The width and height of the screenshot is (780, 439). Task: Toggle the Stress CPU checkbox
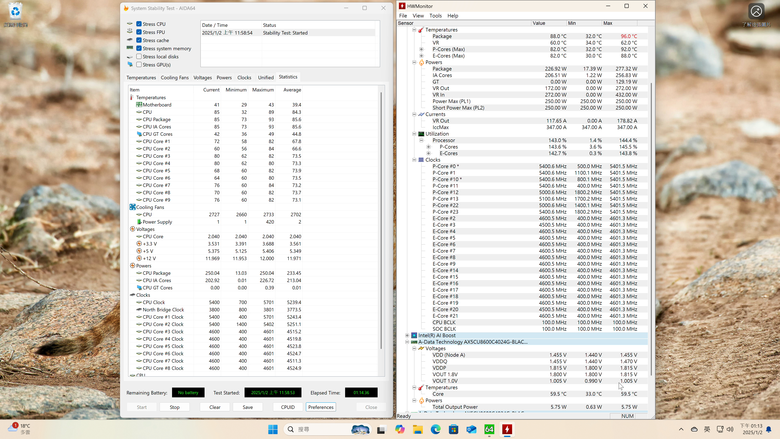pos(139,24)
